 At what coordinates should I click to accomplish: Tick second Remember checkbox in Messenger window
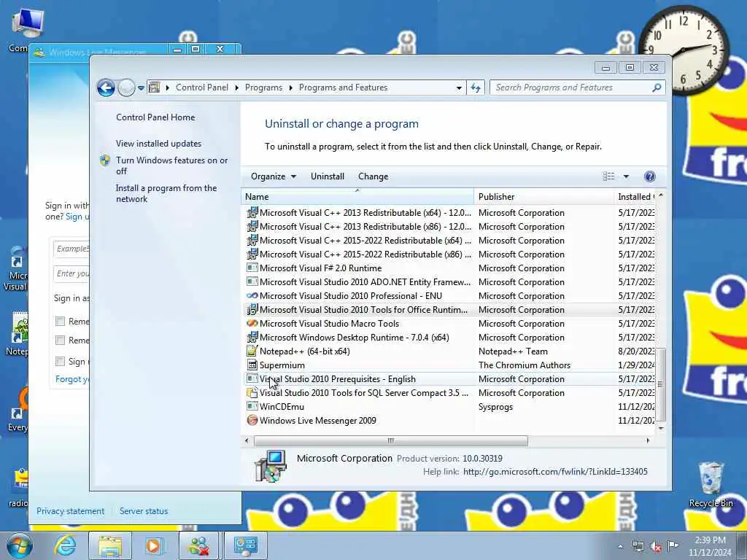60,340
